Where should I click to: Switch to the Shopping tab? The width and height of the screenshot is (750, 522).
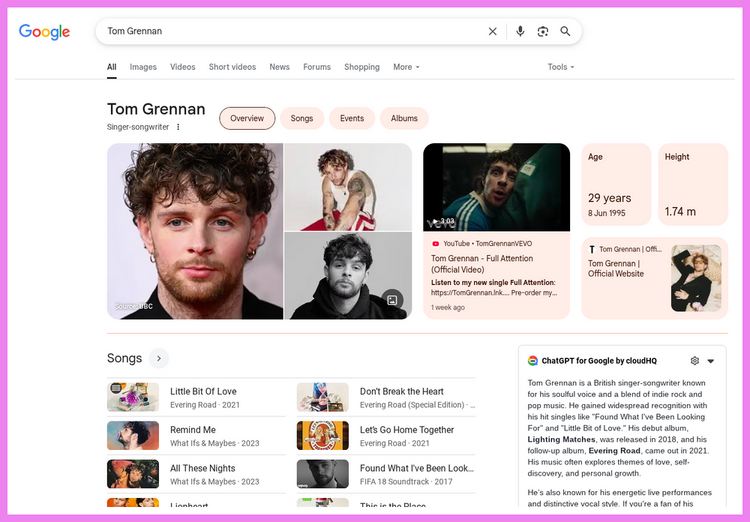[x=362, y=67]
